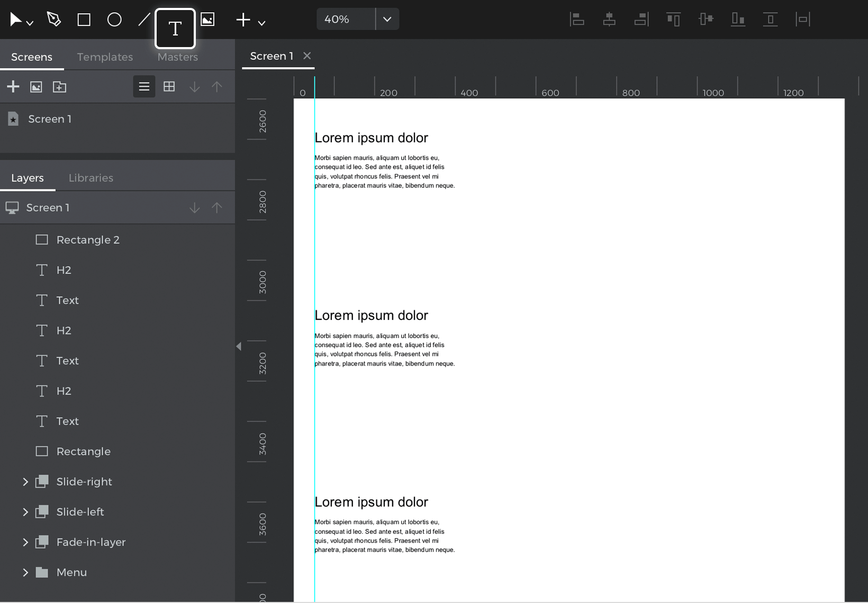Switch screens panel to grid view
Image resolution: width=868 pixels, height=603 pixels.
tap(169, 87)
